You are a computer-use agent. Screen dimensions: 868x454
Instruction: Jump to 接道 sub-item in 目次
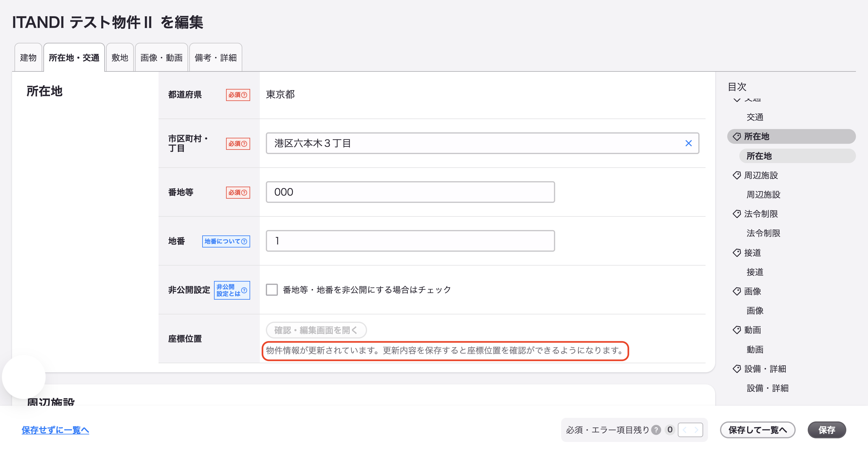tap(755, 272)
